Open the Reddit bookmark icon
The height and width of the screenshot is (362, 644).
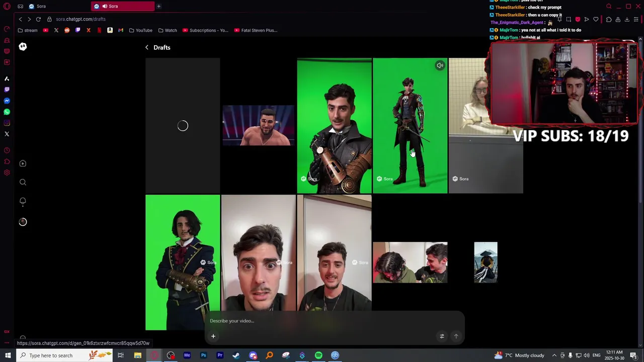click(x=67, y=30)
